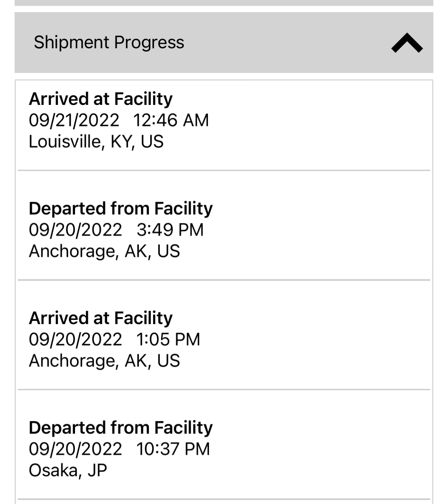Click the date beside 10:37 PM
This screenshot has height=504, width=441.
75,449
